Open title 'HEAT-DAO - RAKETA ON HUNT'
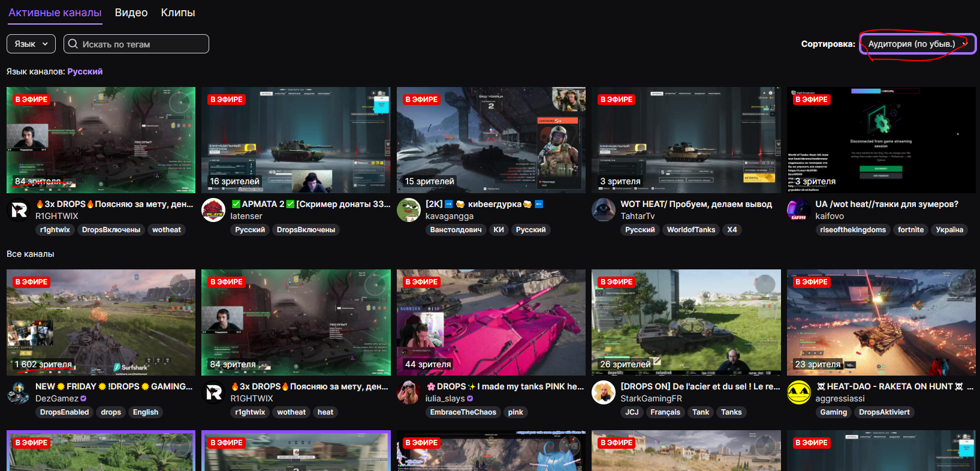This screenshot has width=980, height=471. (894, 386)
